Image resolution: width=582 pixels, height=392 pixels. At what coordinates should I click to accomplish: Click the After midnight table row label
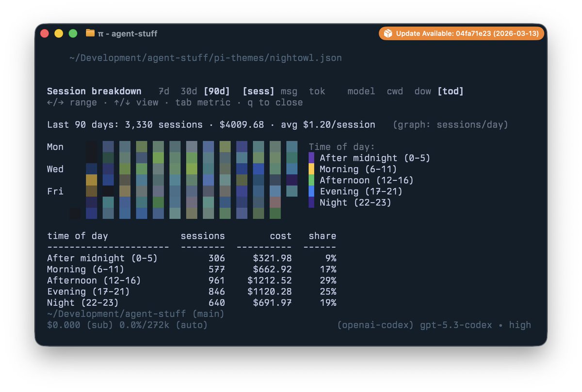102,258
